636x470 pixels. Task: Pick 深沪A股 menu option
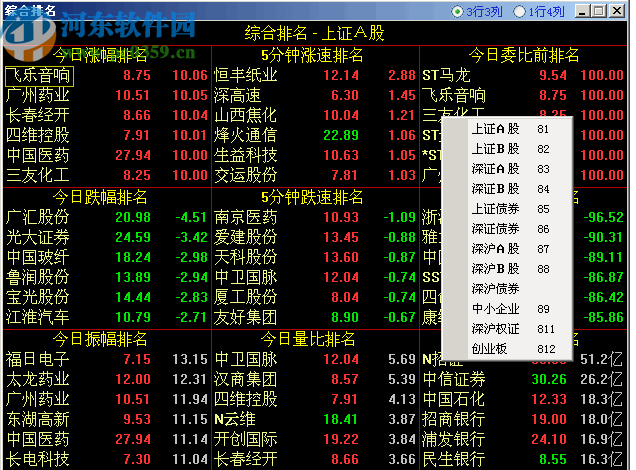click(x=507, y=249)
